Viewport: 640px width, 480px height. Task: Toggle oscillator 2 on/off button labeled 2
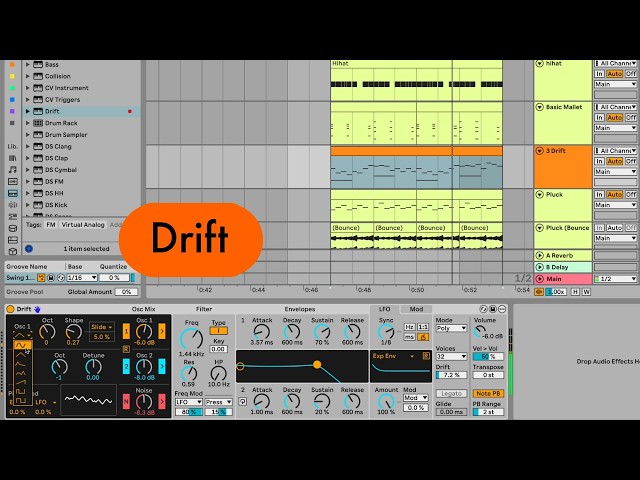126,366
